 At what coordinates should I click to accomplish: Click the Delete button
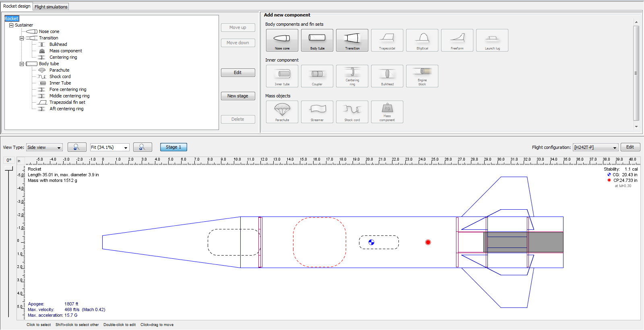[238, 119]
